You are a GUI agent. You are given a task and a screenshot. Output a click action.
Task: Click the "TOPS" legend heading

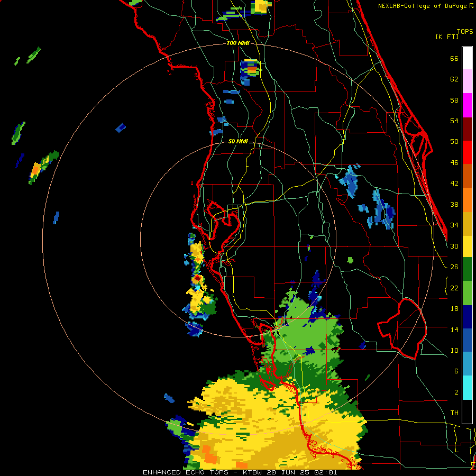pyautogui.click(x=465, y=32)
